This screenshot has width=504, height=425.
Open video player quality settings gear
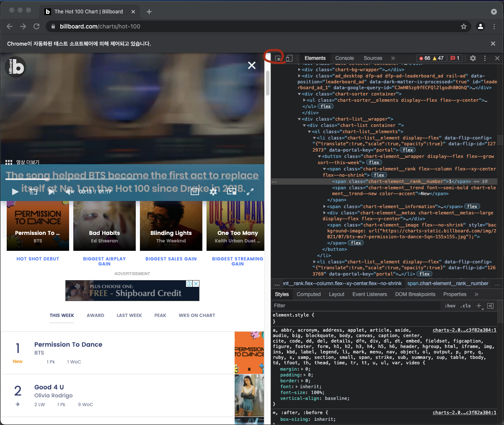pyautogui.click(x=213, y=192)
